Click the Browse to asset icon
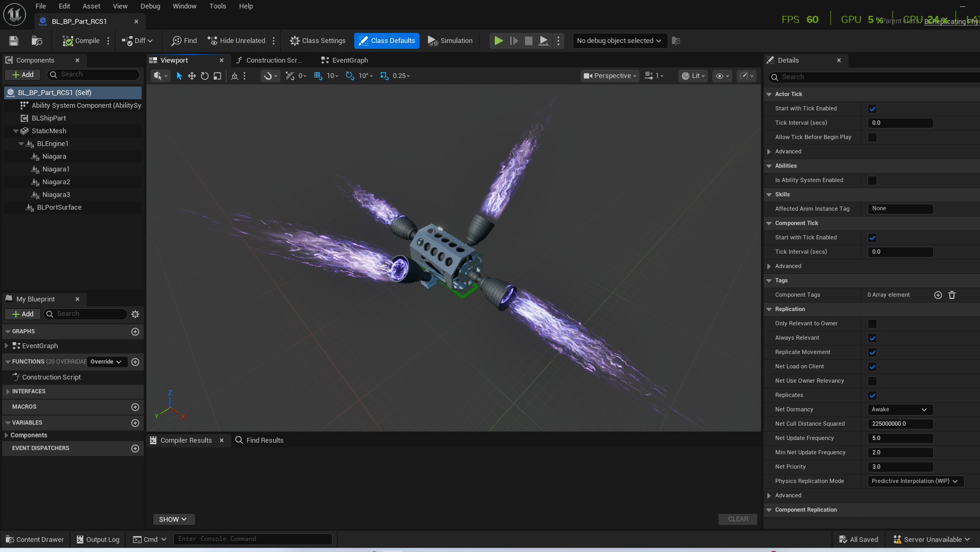This screenshot has width=980, height=552. point(37,41)
